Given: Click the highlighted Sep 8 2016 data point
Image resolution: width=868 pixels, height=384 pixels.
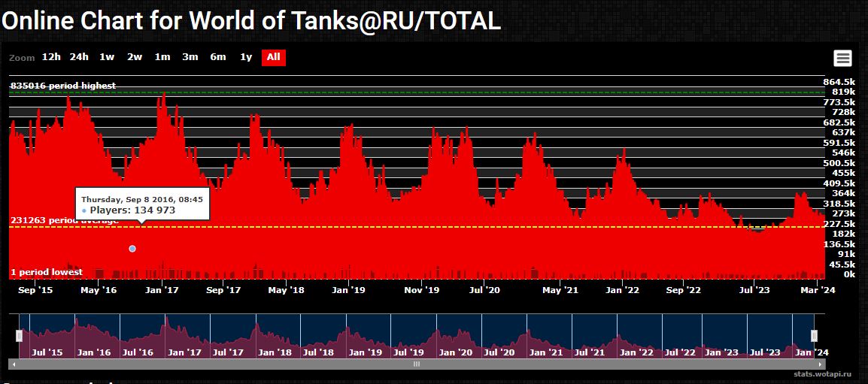Looking at the screenshot, I should (132, 248).
